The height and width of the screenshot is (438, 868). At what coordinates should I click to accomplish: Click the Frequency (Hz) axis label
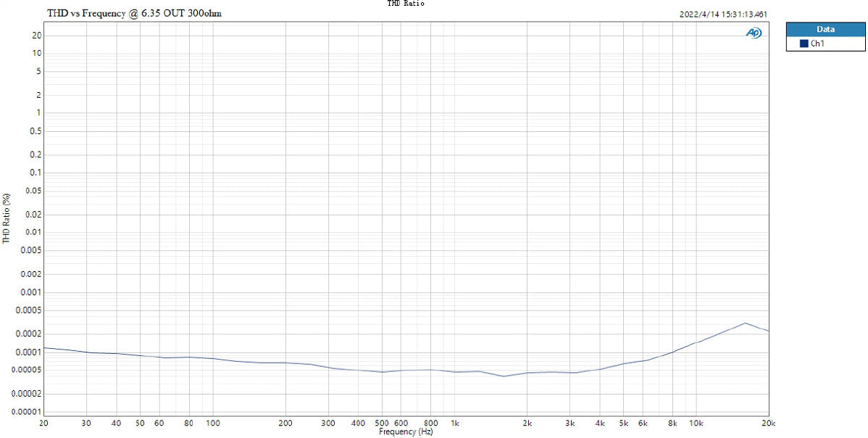[406, 432]
